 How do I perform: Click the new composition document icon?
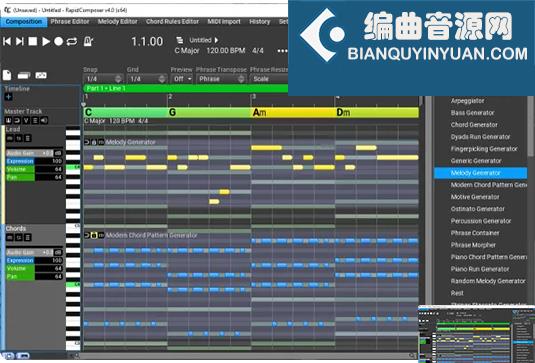pos(7,75)
